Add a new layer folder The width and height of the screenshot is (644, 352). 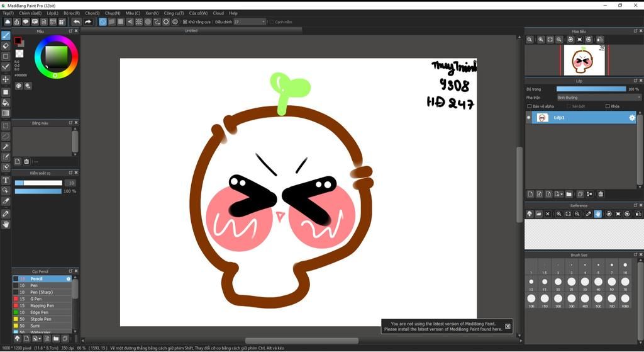[569, 194]
